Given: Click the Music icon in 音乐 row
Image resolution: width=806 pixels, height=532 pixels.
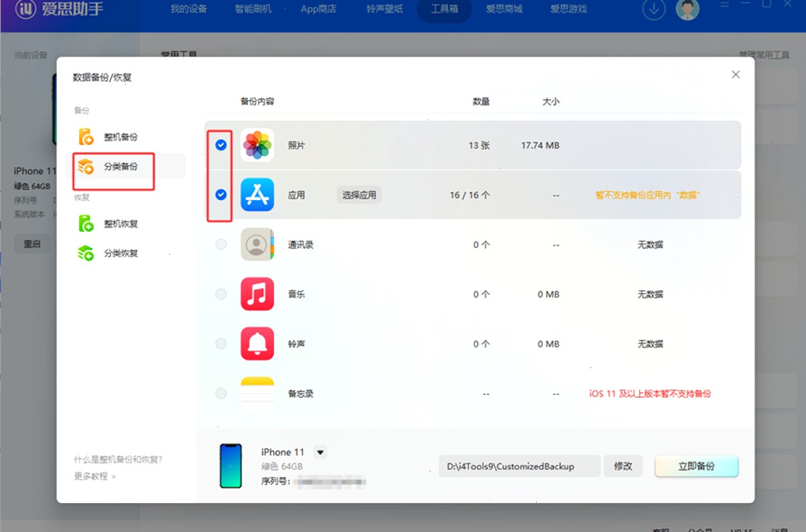Looking at the screenshot, I should [x=257, y=294].
